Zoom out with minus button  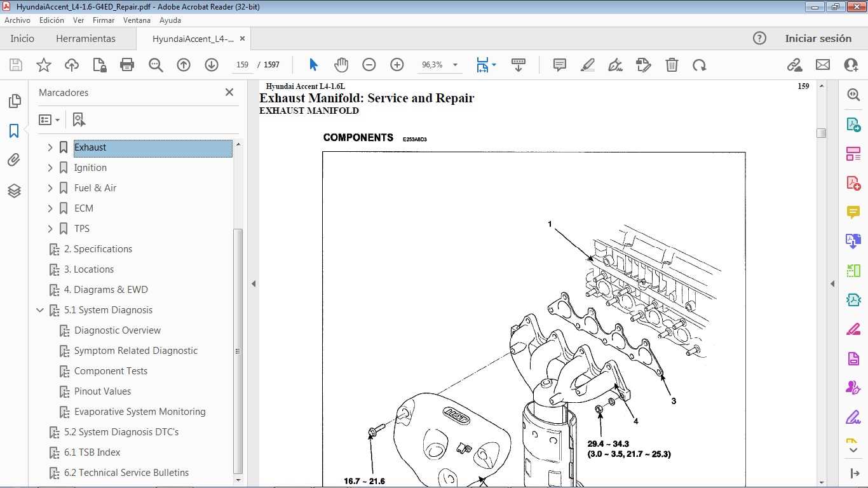369,65
